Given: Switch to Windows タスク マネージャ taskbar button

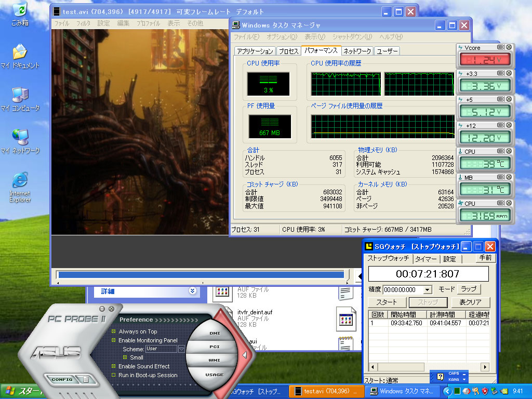Looking at the screenshot, I should 403,391.
